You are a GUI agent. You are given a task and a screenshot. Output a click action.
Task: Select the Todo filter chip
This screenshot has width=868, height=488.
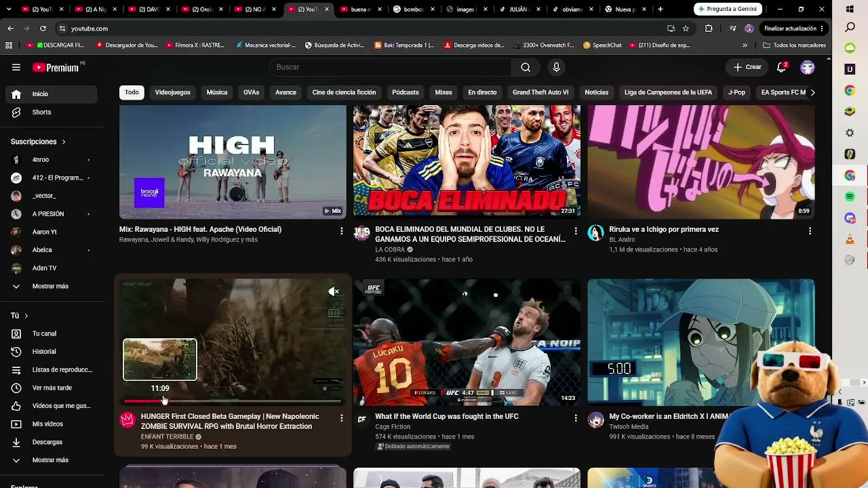click(132, 92)
